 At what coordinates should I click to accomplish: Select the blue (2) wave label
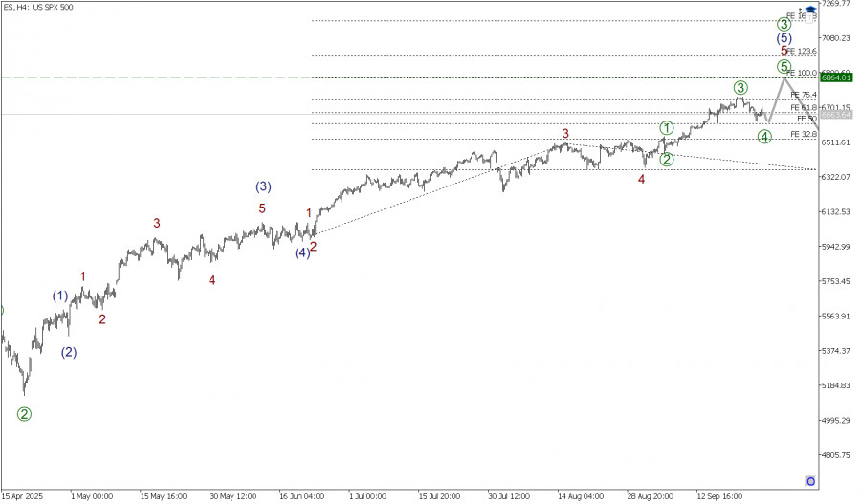click(69, 352)
